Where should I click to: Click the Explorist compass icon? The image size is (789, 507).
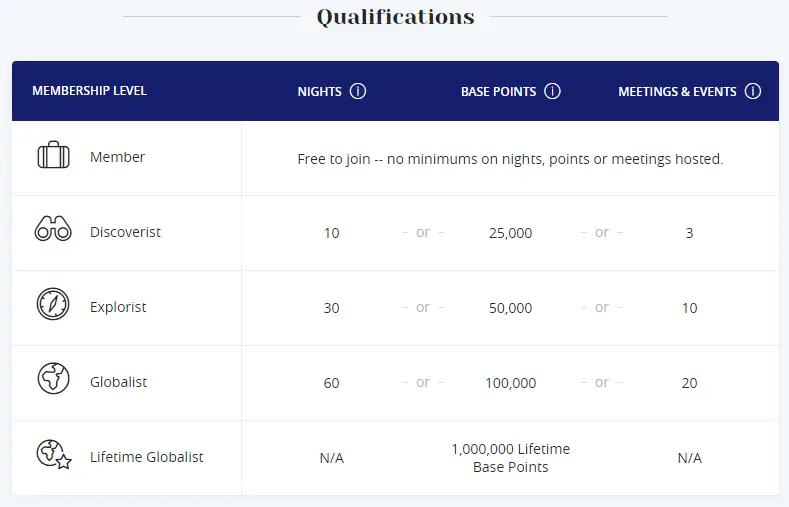point(53,304)
